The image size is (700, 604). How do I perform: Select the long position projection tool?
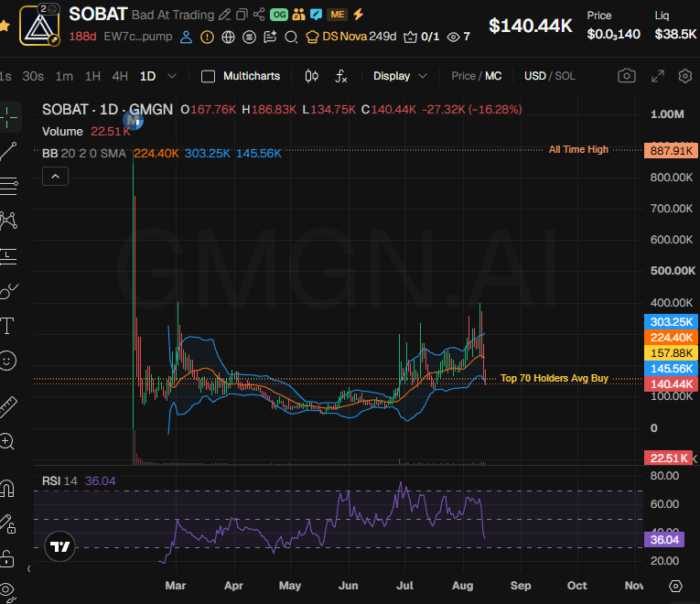pos(8,256)
